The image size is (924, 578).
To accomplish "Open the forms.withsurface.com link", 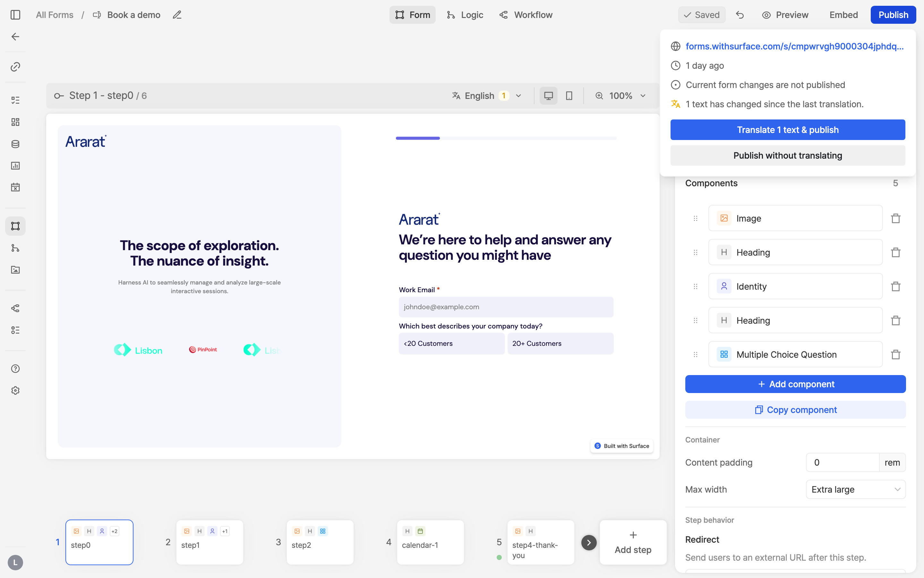I will tap(795, 46).
